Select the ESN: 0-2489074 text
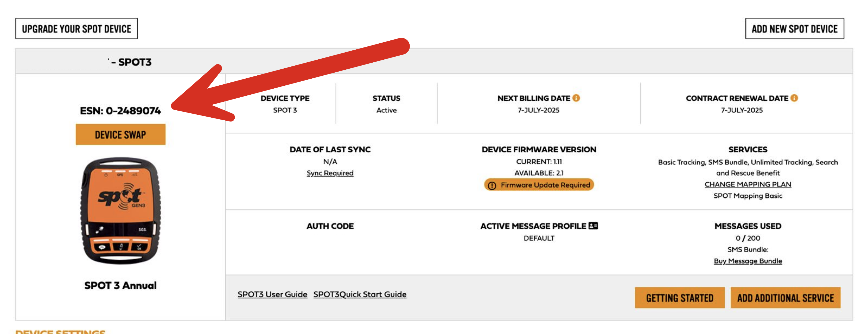Screen dimensions: 868x334 click(120, 111)
